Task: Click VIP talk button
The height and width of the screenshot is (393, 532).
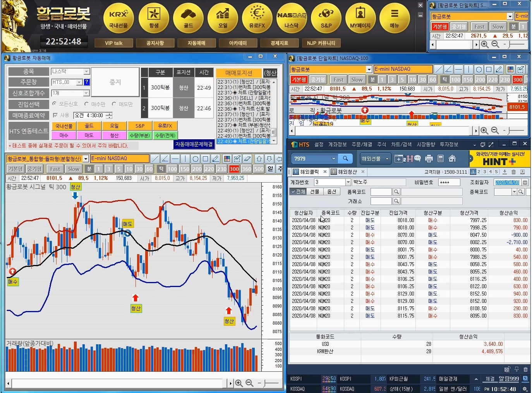Action: click(114, 43)
